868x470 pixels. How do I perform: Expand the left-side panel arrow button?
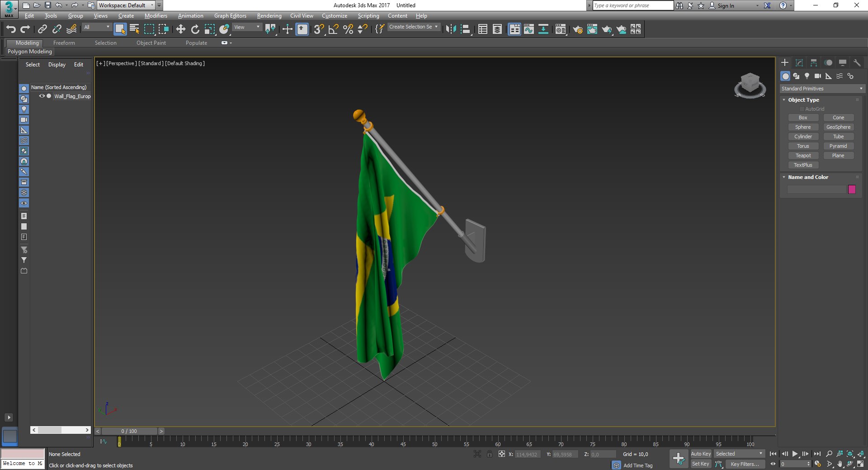tap(9, 418)
